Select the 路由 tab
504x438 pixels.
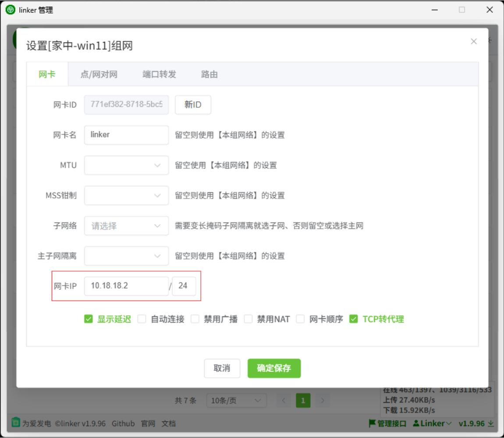pyautogui.click(x=209, y=74)
